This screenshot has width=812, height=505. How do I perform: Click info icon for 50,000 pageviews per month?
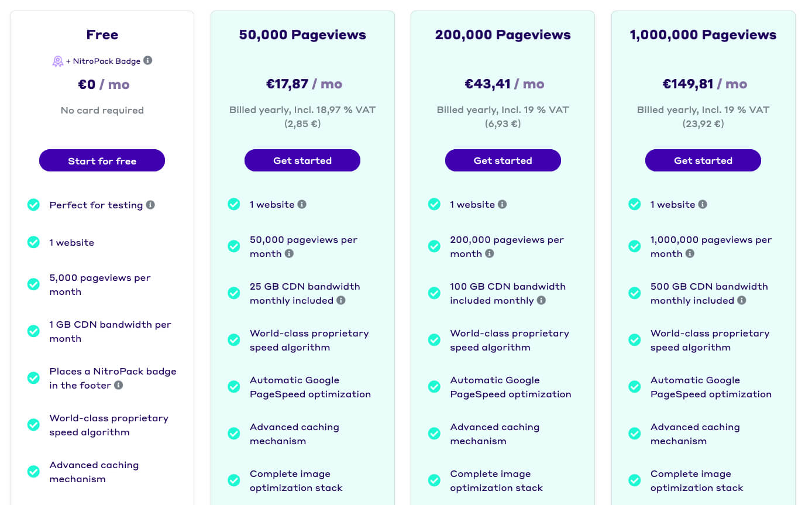(x=289, y=253)
